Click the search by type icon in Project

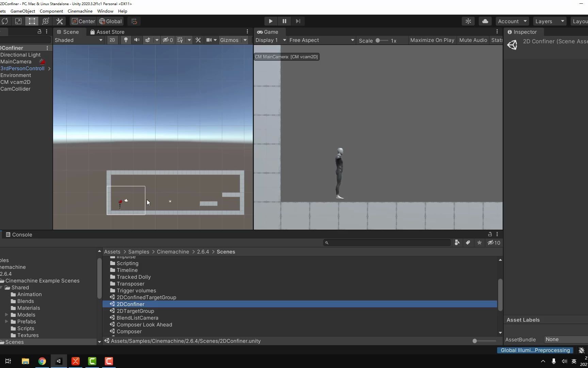click(x=457, y=243)
